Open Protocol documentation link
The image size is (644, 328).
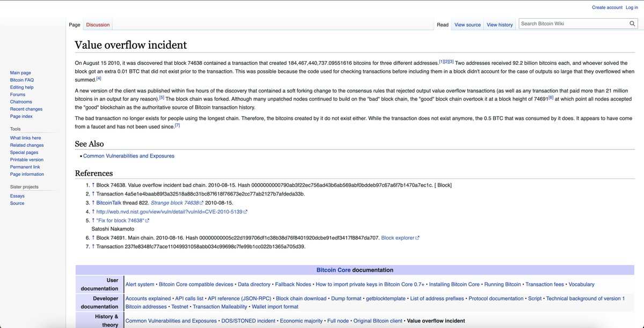496,299
